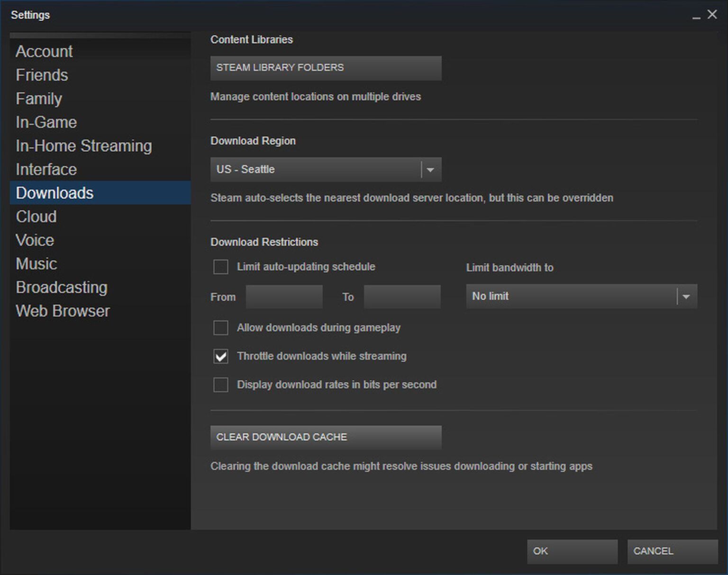Check Allow downloads during gameplay

[x=220, y=328]
